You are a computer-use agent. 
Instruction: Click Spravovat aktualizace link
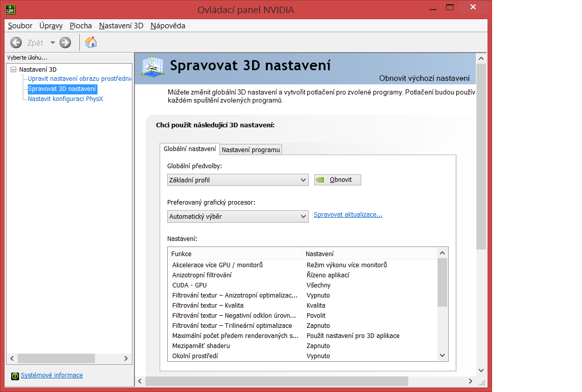point(348,215)
